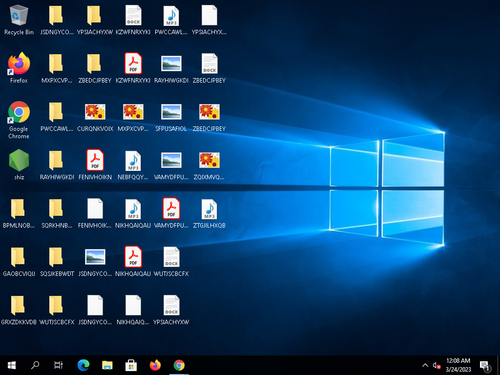This screenshot has height=375, width=500.
Task: Select the WUTJSCBCFX folder
Action: [57, 309]
